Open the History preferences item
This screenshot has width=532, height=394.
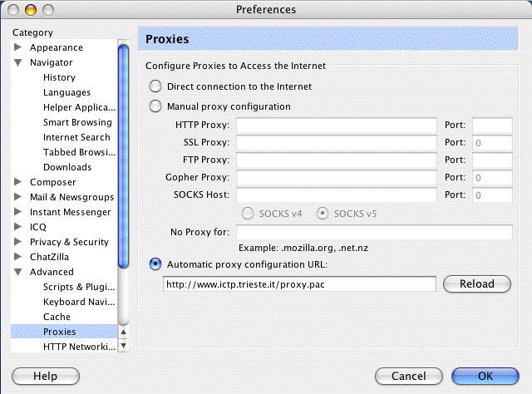59,77
